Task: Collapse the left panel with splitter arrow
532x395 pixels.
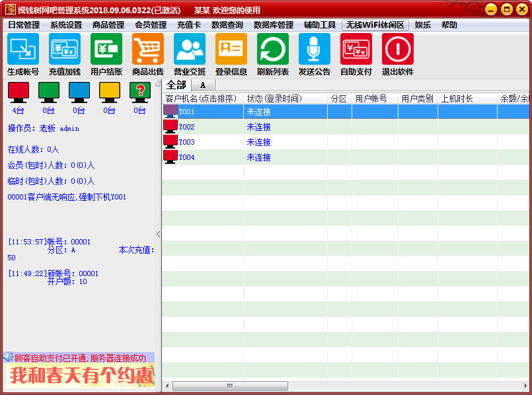Action: pyautogui.click(x=158, y=234)
